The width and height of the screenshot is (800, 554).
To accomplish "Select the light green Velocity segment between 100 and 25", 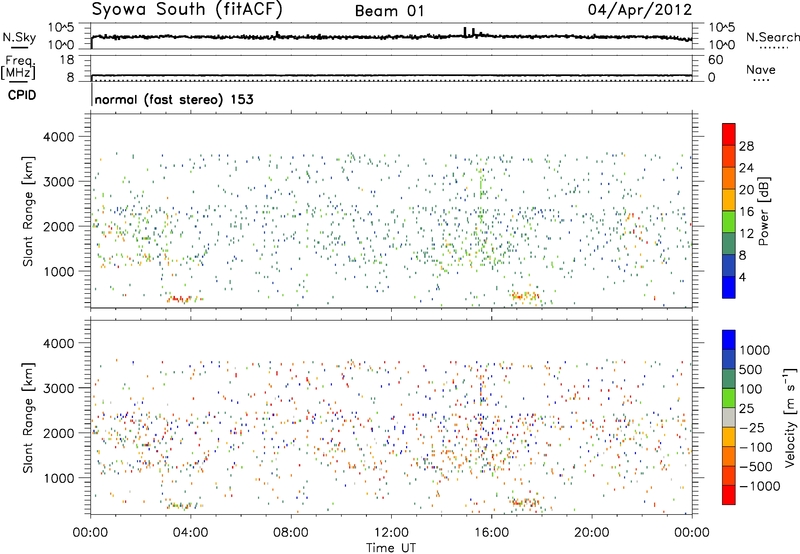I will pyautogui.click(x=729, y=398).
